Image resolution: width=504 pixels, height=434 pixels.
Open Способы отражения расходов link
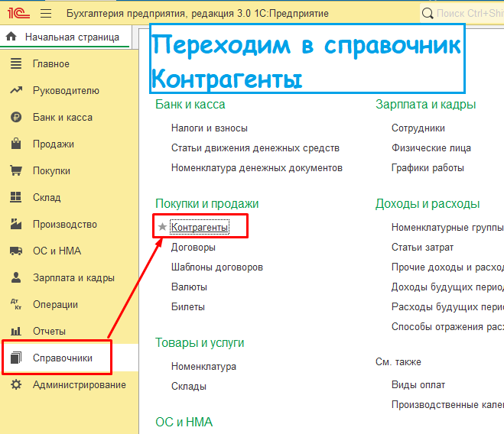[x=447, y=327]
